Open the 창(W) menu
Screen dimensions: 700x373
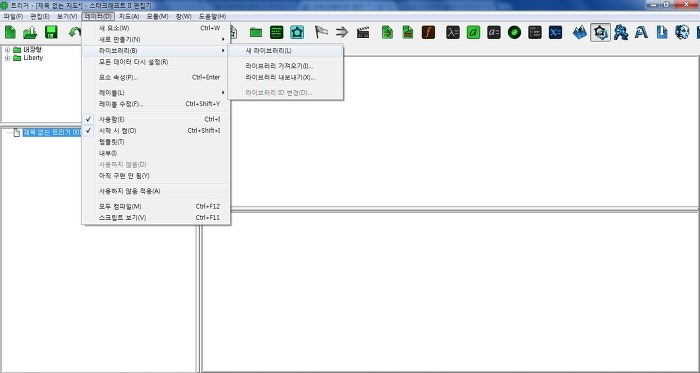(x=183, y=17)
